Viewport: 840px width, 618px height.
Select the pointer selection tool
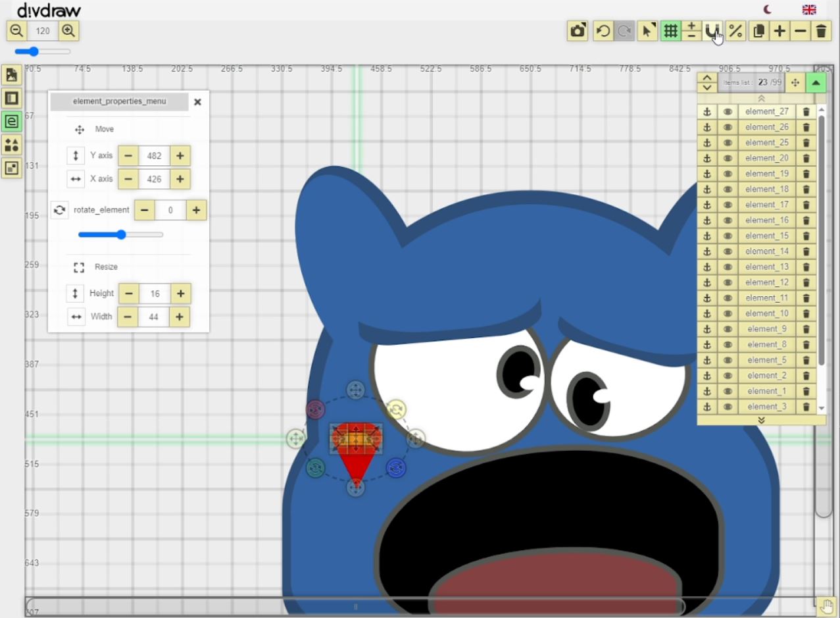pyautogui.click(x=648, y=31)
